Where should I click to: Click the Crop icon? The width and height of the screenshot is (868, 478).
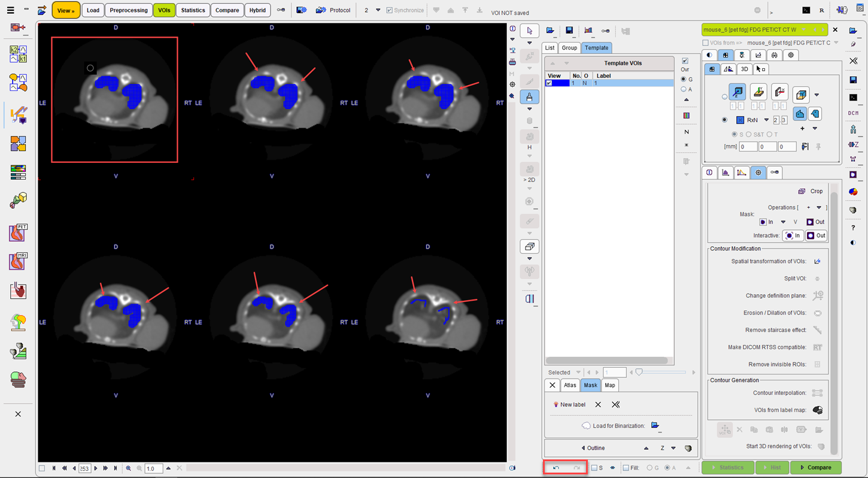[x=802, y=191]
